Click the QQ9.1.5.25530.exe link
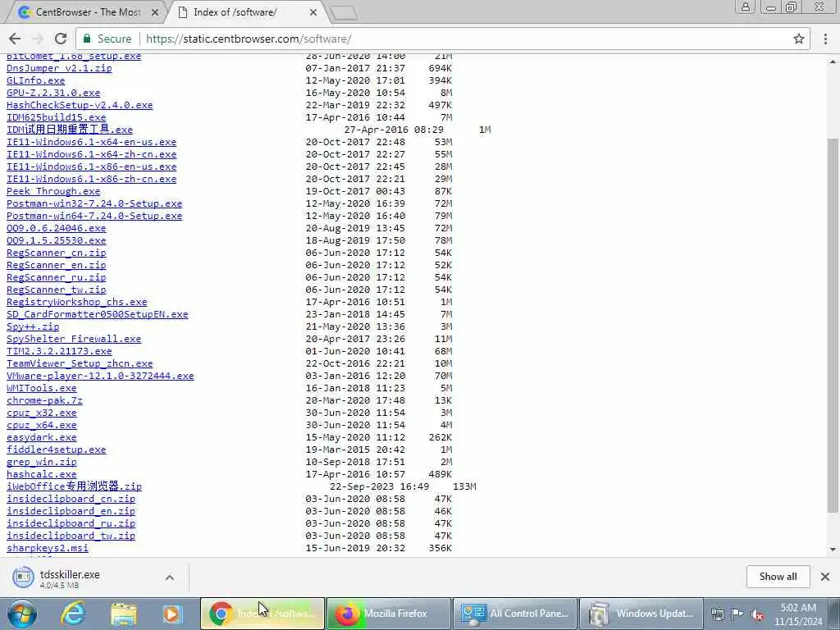 pos(57,240)
